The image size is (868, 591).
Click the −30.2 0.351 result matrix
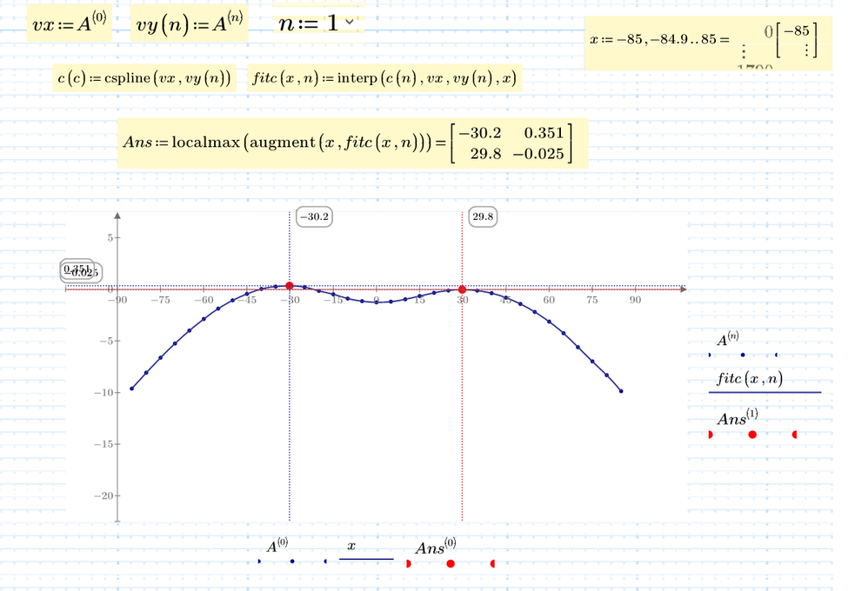[511, 143]
